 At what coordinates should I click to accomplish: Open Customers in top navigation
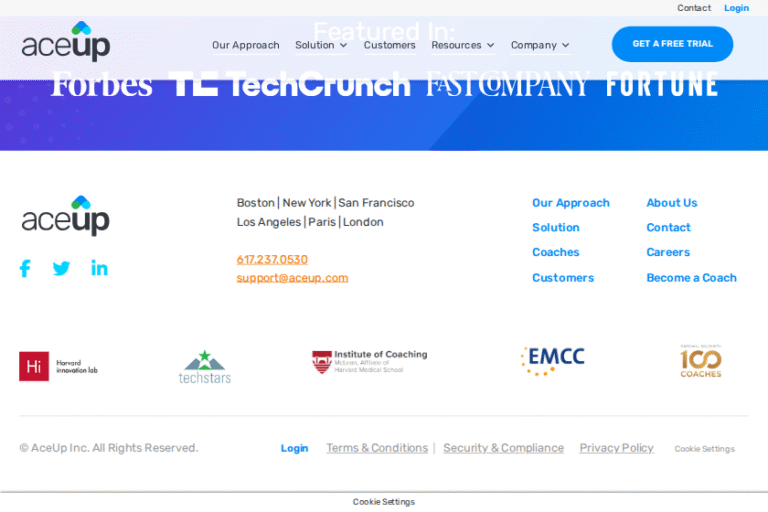tap(389, 45)
